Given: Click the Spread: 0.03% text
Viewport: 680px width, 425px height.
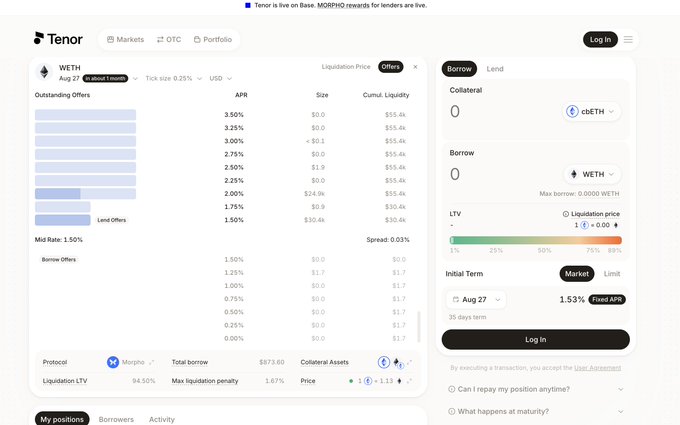Looking at the screenshot, I should tap(388, 240).
